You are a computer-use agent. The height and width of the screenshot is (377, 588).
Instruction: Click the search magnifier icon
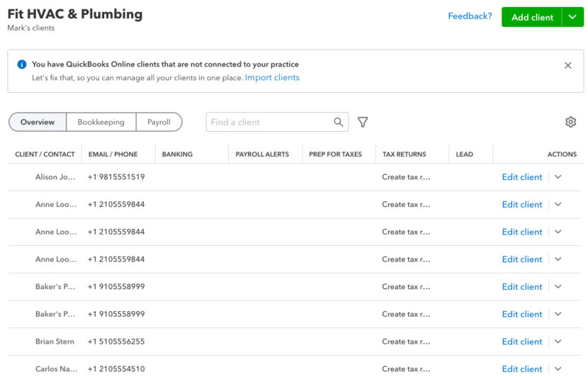pyautogui.click(x=339, y=122)
